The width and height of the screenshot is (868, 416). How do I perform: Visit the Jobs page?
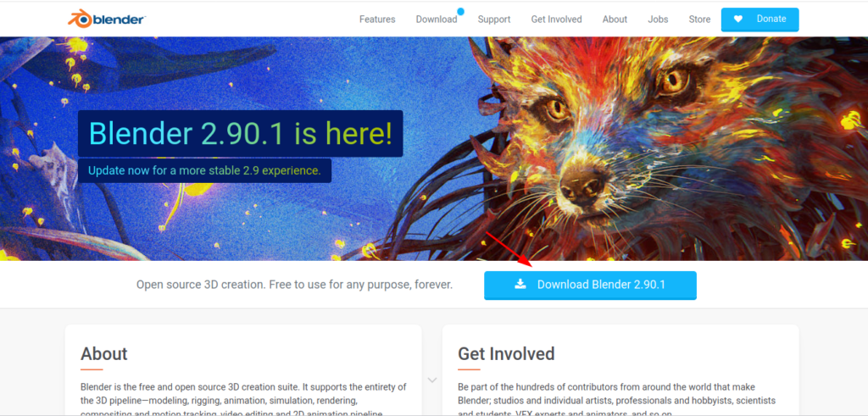coord(658,19)
